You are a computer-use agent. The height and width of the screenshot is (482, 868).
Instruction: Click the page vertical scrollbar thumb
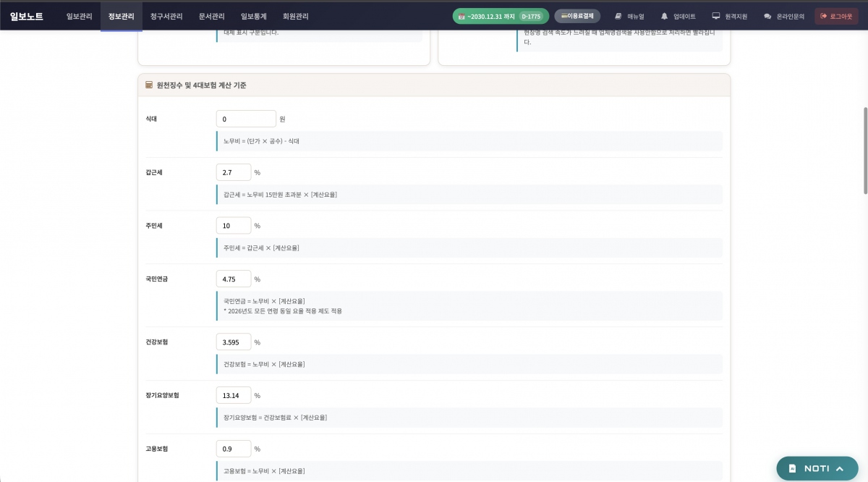click(864, 150)
